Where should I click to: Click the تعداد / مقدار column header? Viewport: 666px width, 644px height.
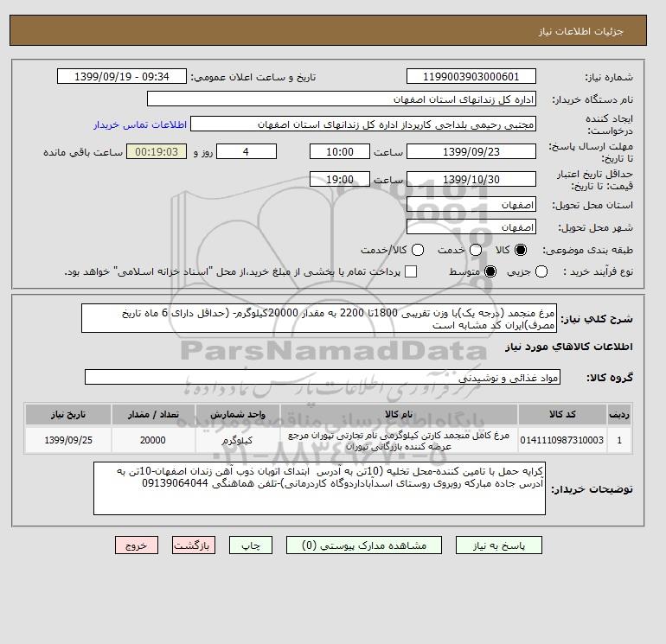point(153,414)
